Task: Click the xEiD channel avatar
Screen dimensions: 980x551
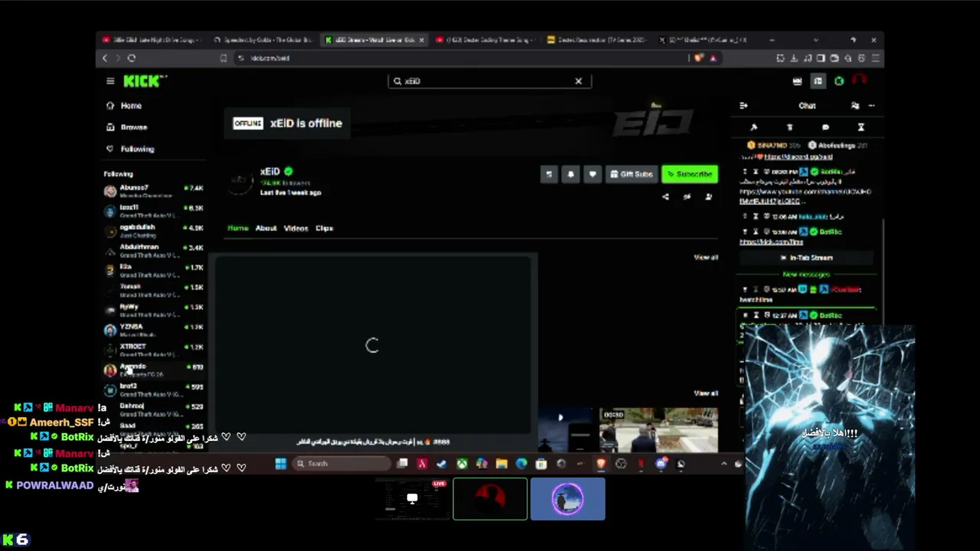Action: tap(240, 181)
